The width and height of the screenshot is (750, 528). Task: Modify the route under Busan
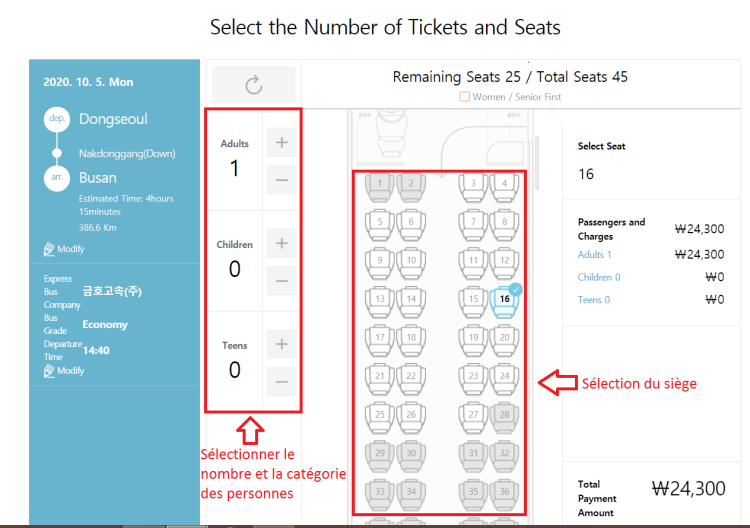pyautogui.click(x=64, y=248)
